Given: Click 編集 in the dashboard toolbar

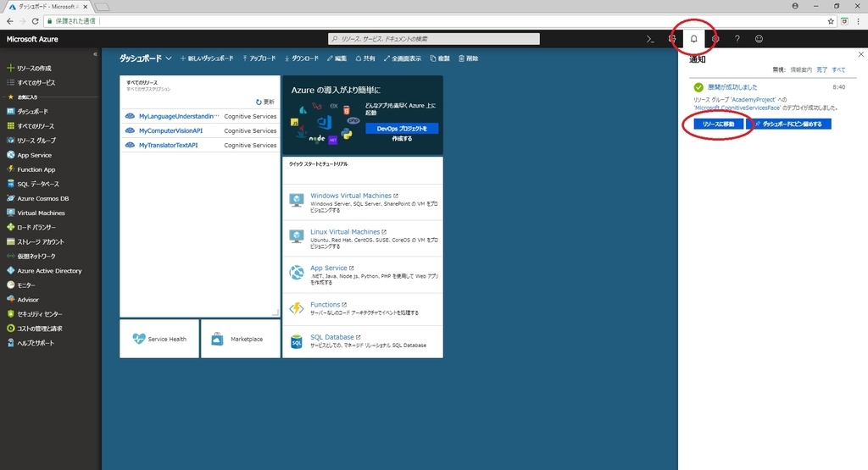Looking at the screenshot, I should (337, 58).
